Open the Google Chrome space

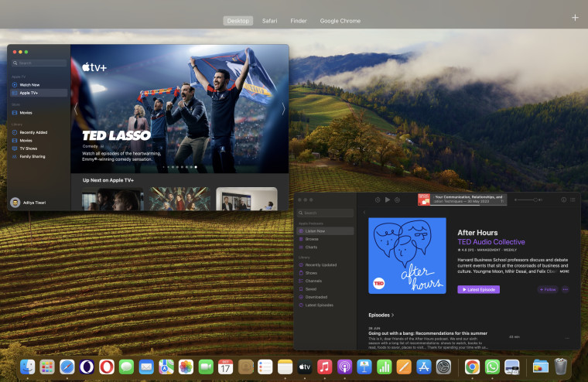coord(340,21)
